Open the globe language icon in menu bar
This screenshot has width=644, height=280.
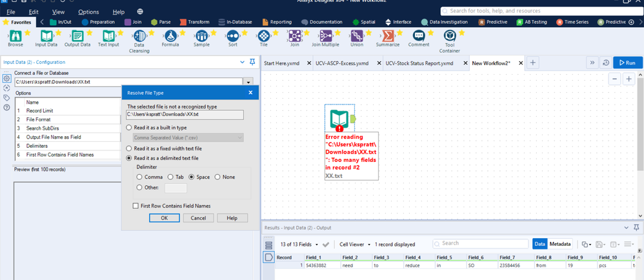pos(141,12)
